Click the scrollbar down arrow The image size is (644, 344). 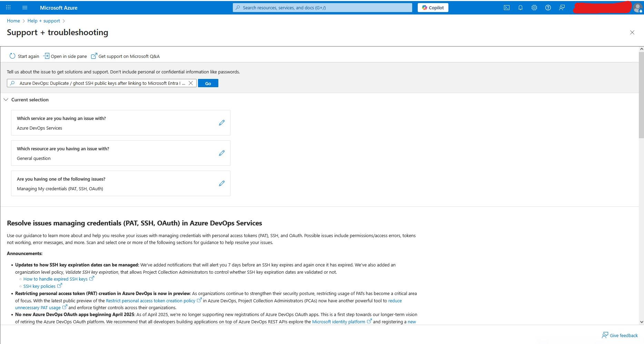pyautogui.click(x=641, y=322)
